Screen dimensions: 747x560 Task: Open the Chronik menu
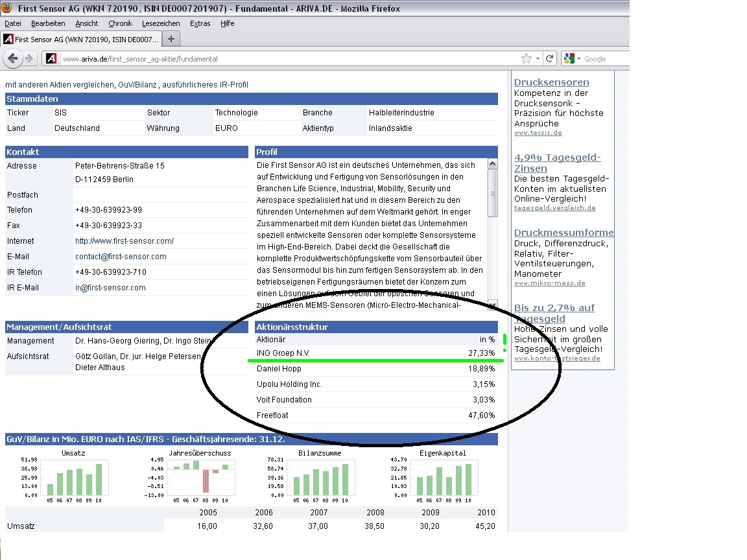coord(120,23)
